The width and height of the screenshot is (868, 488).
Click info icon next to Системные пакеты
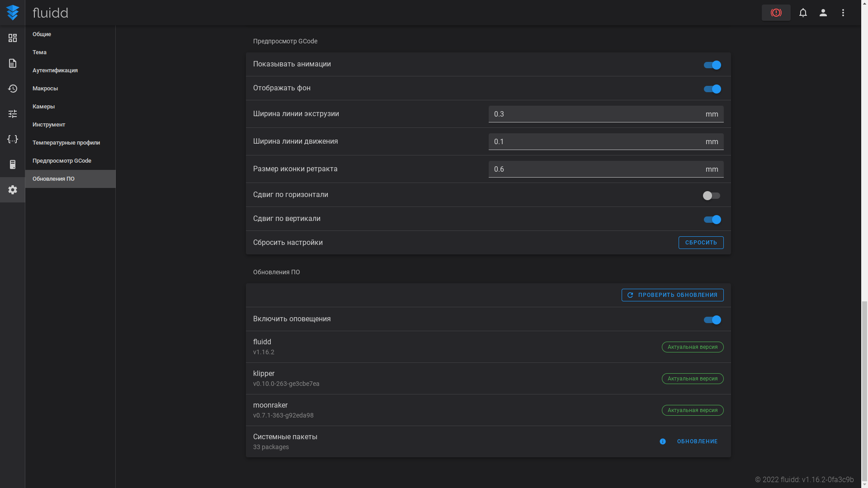pyautogui.click(x=662, y=441)
